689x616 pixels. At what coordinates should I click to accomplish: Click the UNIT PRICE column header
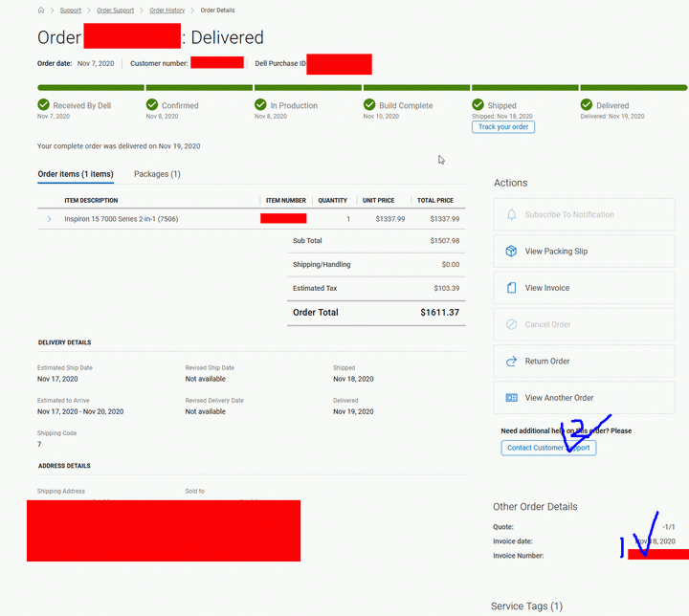click(378, 200)
